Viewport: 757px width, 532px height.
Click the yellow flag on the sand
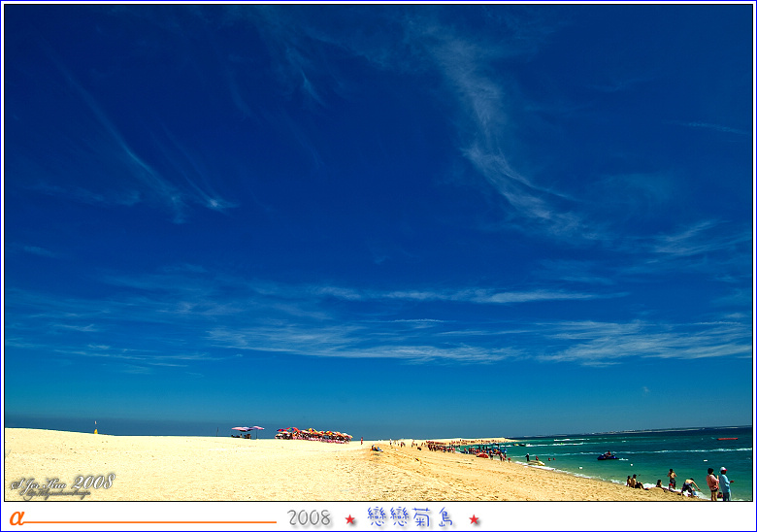(x=95, y=426)
